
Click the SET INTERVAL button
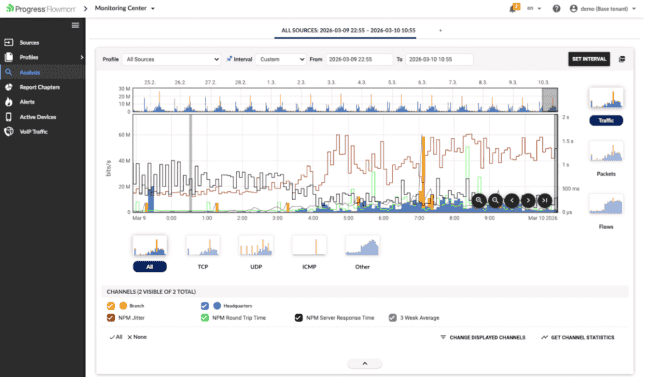(x=589, y=59)
